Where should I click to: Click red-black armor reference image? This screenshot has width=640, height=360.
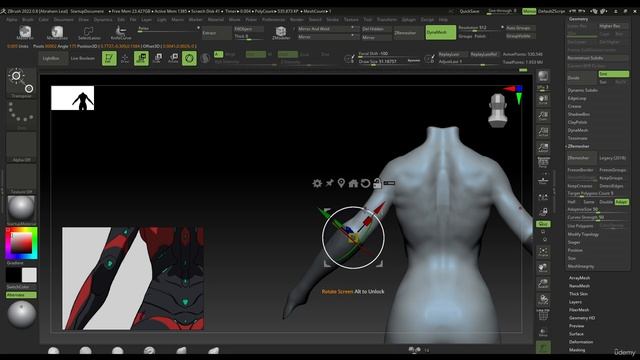133,278
